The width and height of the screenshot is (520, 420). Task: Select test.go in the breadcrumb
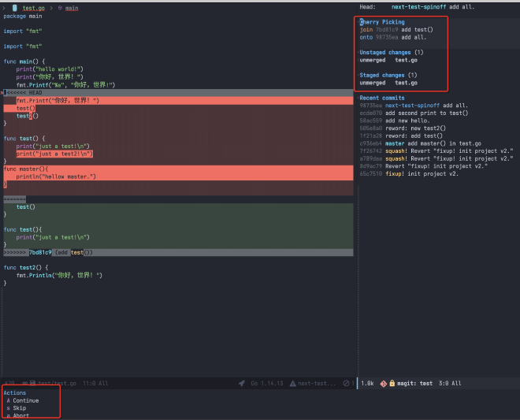click(32, 8)
